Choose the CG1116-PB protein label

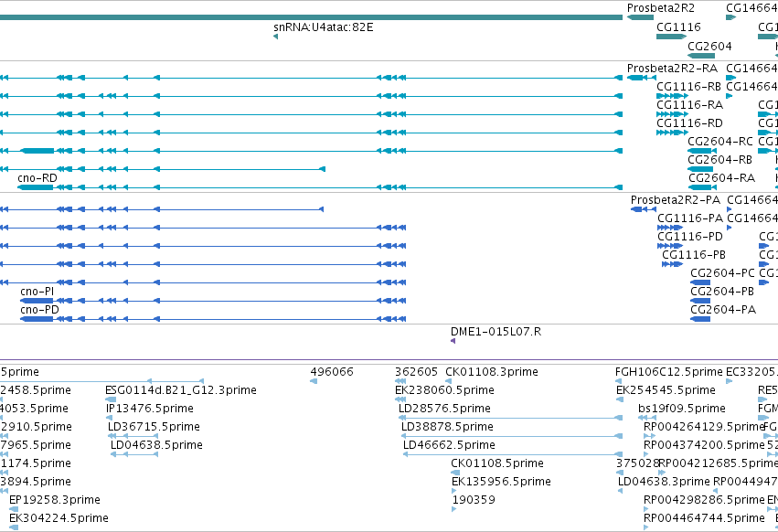click(693, 255)
